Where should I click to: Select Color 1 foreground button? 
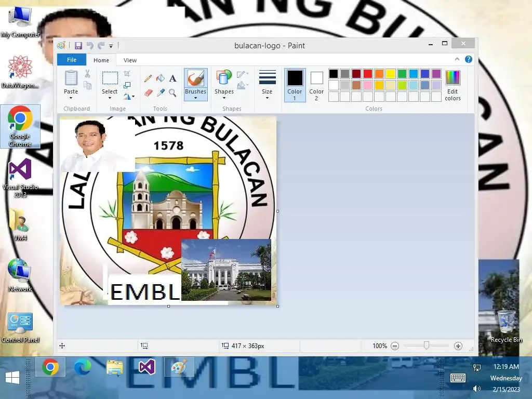pos(295,85)
